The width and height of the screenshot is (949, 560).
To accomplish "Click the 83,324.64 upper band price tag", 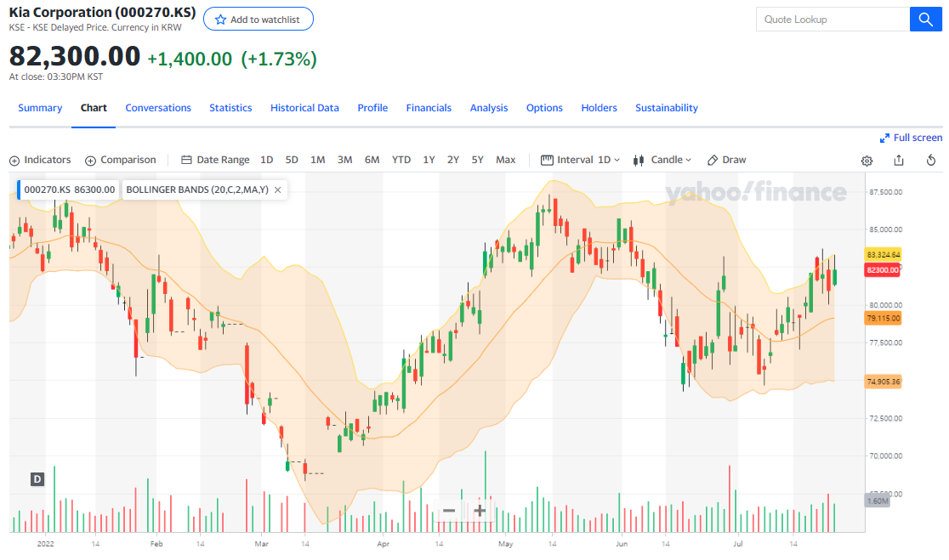I will [x=883, y=255].
